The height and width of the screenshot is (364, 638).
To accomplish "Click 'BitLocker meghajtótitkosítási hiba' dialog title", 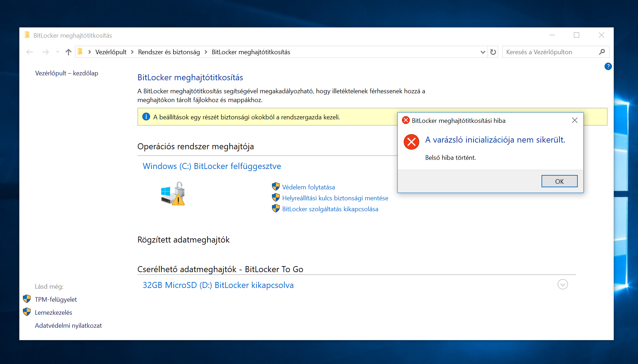I will pyautogui.click(x=459, y=121).
